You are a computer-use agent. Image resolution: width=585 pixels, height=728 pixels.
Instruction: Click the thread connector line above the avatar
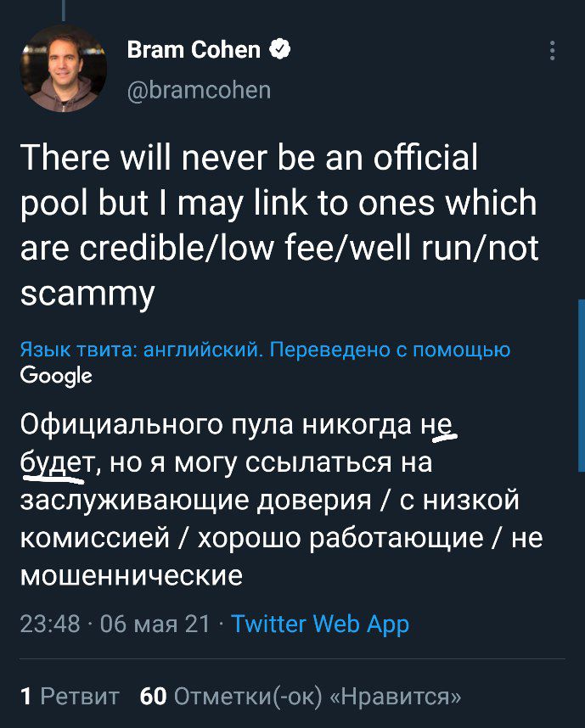65,9
